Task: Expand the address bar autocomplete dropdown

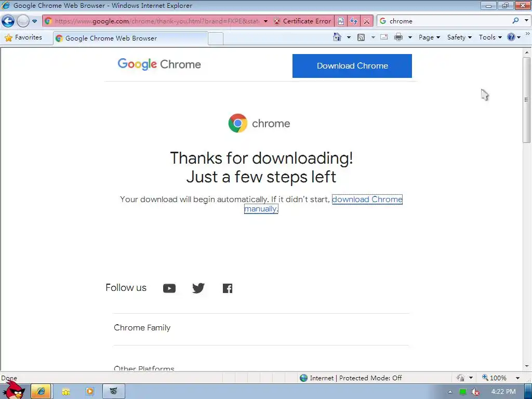Action: [265, 21]
